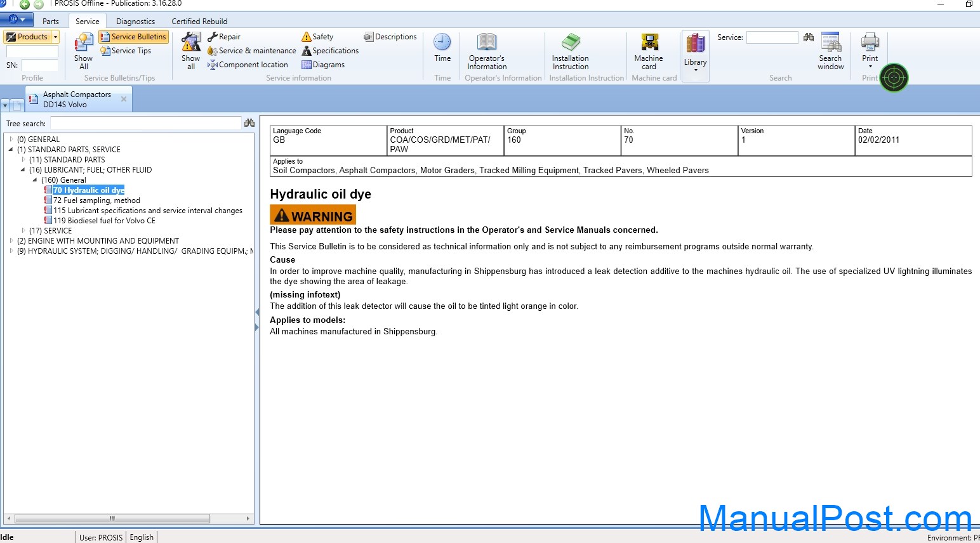
Task: Open Repair information
Action: tap(224, 37)
